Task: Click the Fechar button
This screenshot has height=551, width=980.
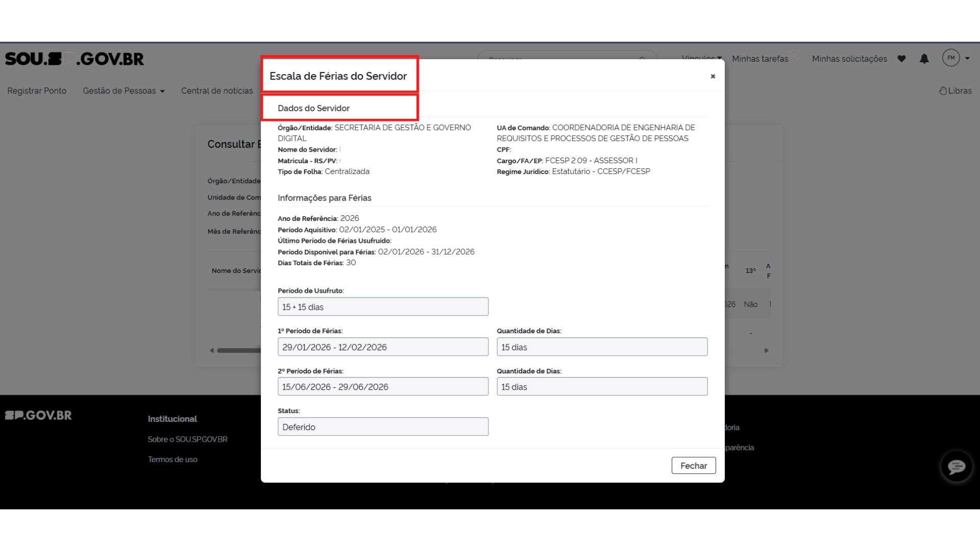Action: click(x=693, y=465)
